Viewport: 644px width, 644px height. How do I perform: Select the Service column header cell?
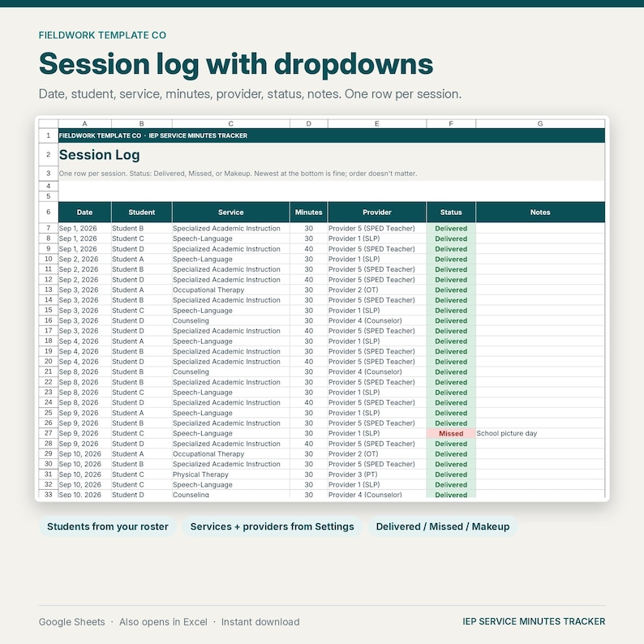click(x=231, y=212)
